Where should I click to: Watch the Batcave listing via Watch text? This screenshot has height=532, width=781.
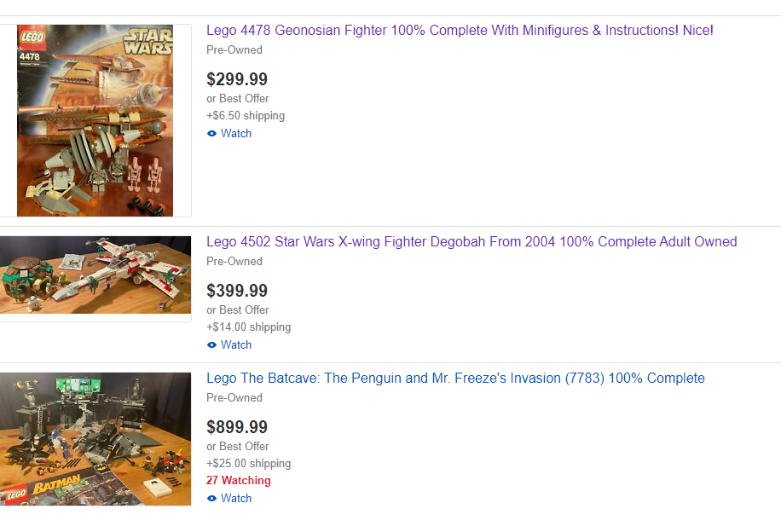coord(236,498)
